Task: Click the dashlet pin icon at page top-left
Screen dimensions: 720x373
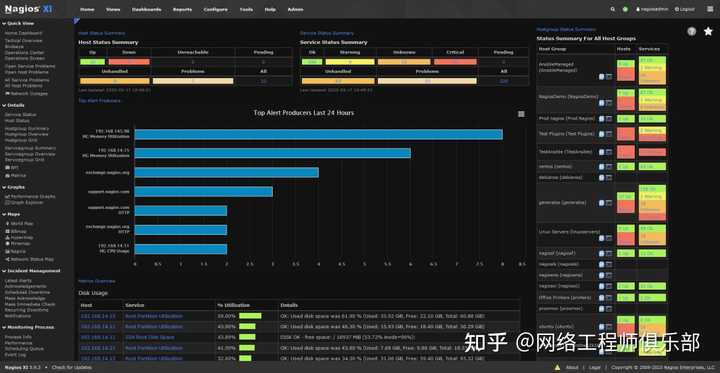Action: (77, 21)
